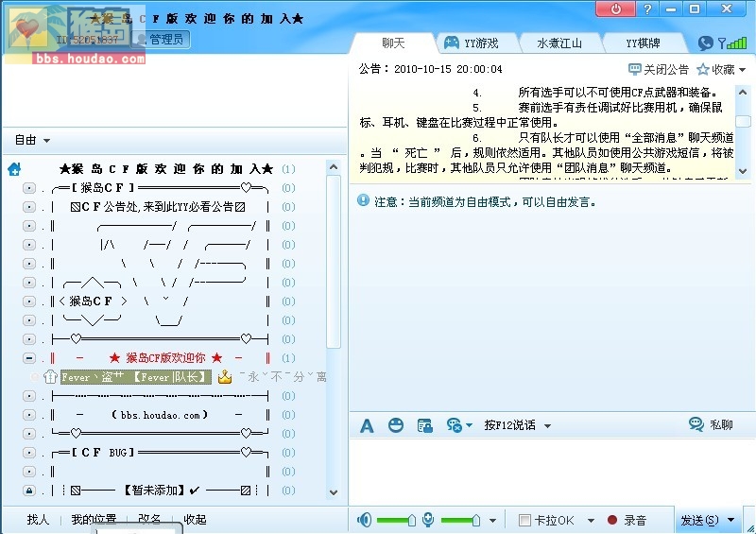
Task: Collapse the 猴岛CF版欢迎你 red channel
Action: [29, 358]
